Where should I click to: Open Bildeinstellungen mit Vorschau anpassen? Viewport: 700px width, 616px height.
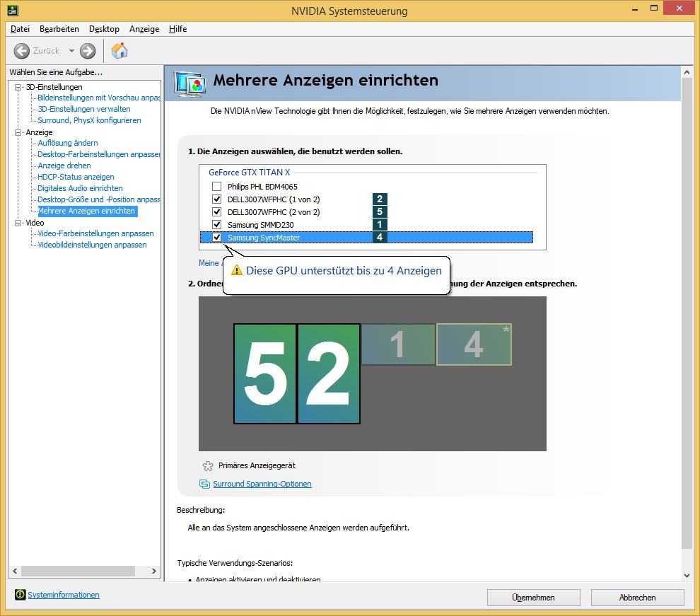pos(99,98)
